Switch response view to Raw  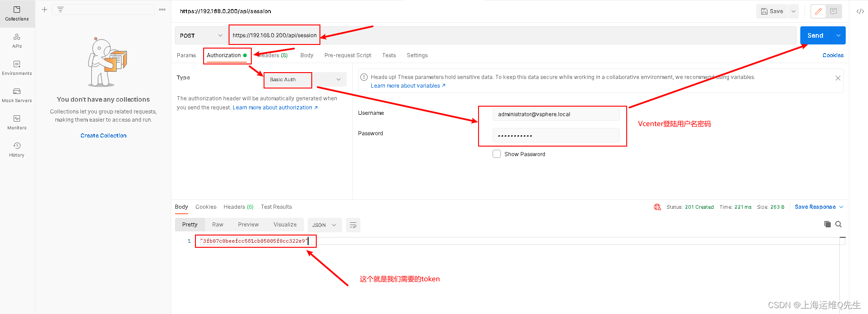(218, 225)
